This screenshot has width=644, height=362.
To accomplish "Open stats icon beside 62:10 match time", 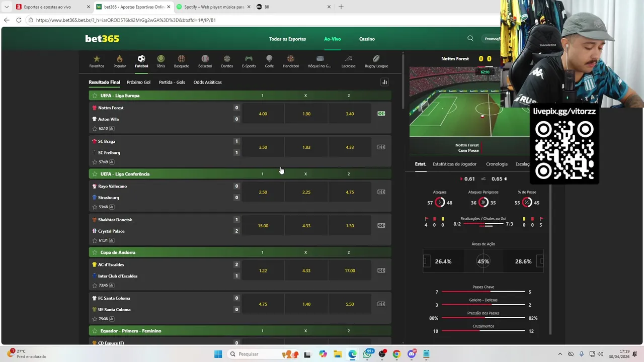I will (112, 129).
